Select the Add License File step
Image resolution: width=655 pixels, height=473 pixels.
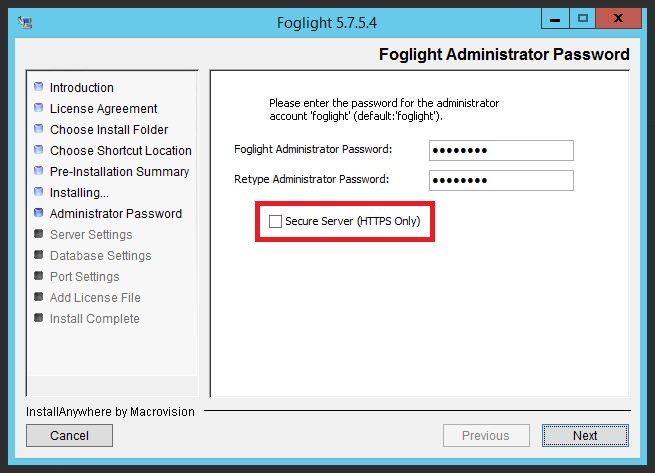click(x=95, y=297)
